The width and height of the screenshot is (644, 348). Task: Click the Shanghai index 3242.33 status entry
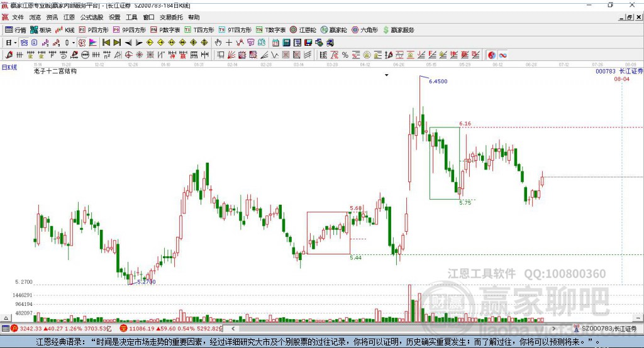click(61, 329)
